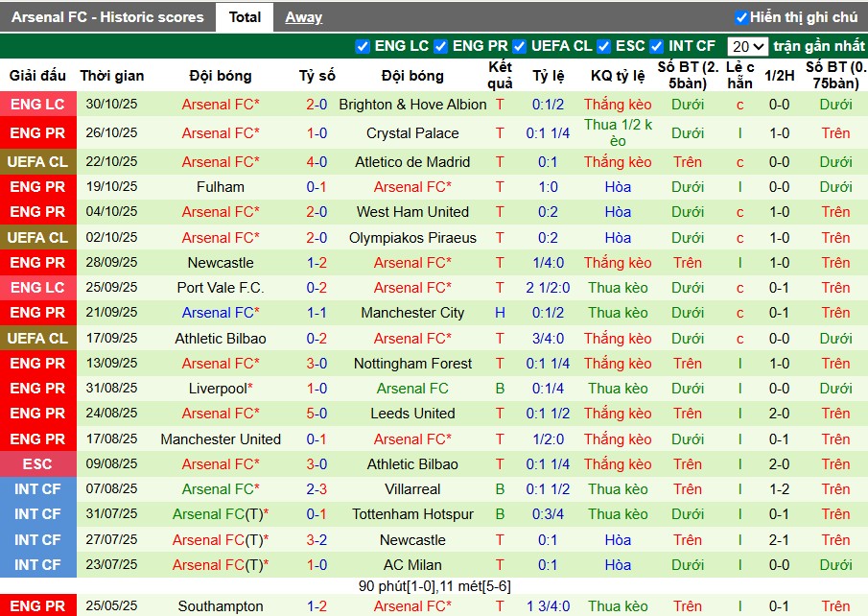Open the AC Milan team link
Screen dimensions: 868x616
click(412, 565)
